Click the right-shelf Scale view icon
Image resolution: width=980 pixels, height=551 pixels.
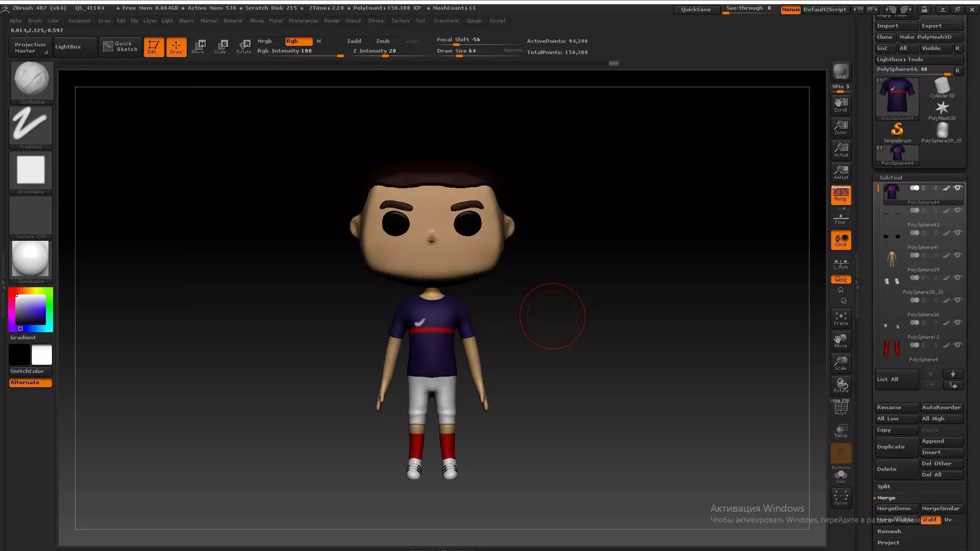point(841,363)
